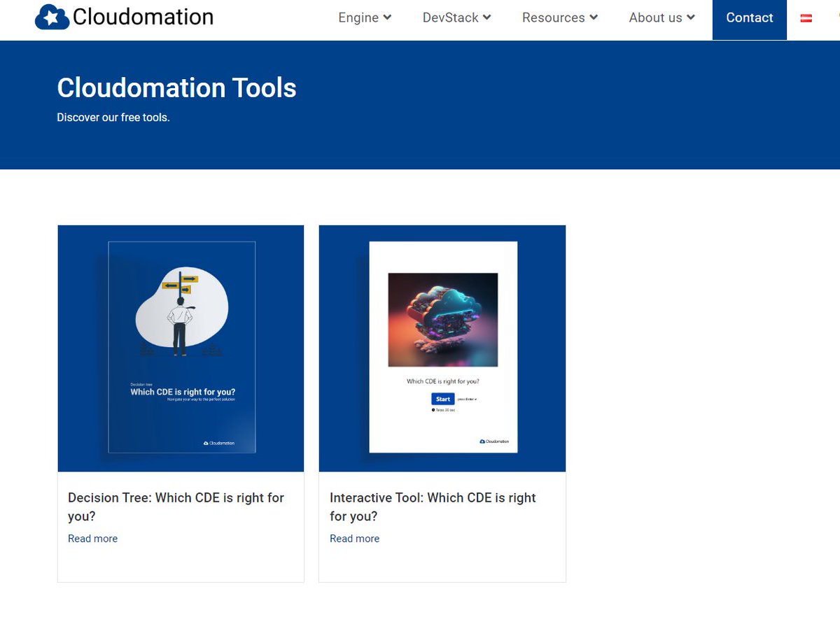Click the Contact button in the header
This screenshot has width=840, height=622.
(x=750, y=19)
